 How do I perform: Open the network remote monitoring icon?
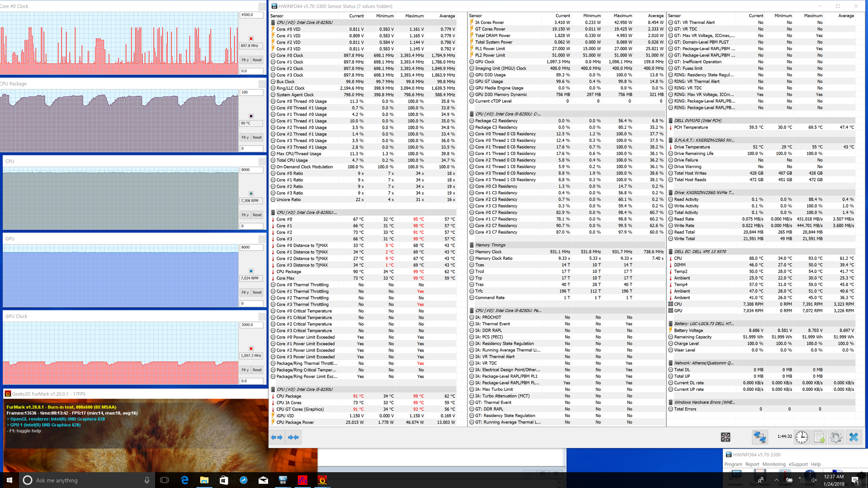pyautogui.click(x=759, y=437)
